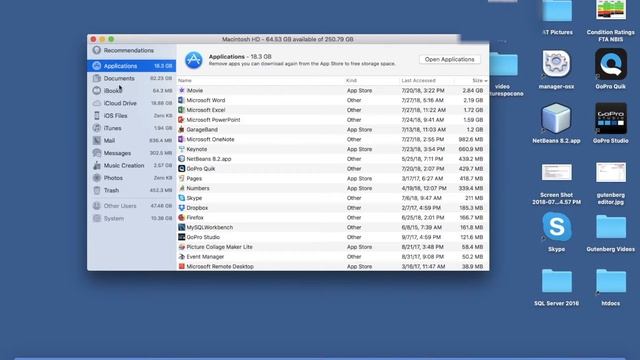Sort list by Last Accessed column
The width and height of the screenshot is (640, 360).
(418, 80)
